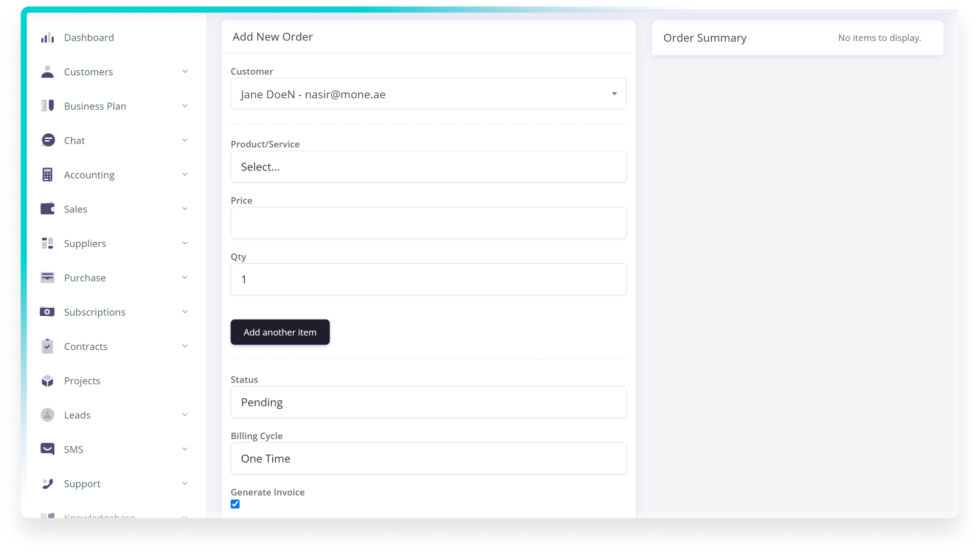Uncheck the Generate Invoice checkbox
The image size is (980, 553).
point(235,504)
